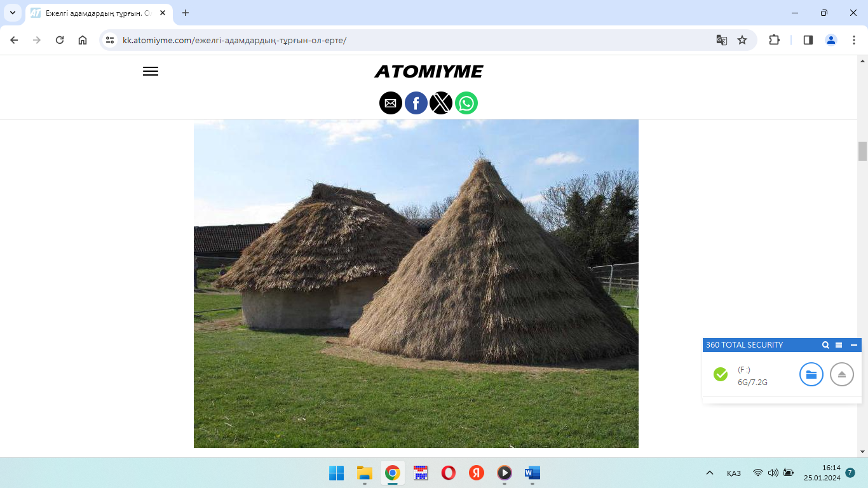868x488 pixels.
Task: Open the clock and calendar at 16:14
Action: coord(822,473)
